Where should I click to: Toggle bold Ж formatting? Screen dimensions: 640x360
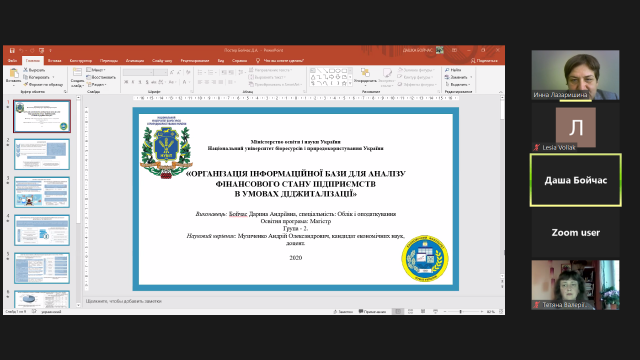tap(126, 82)
